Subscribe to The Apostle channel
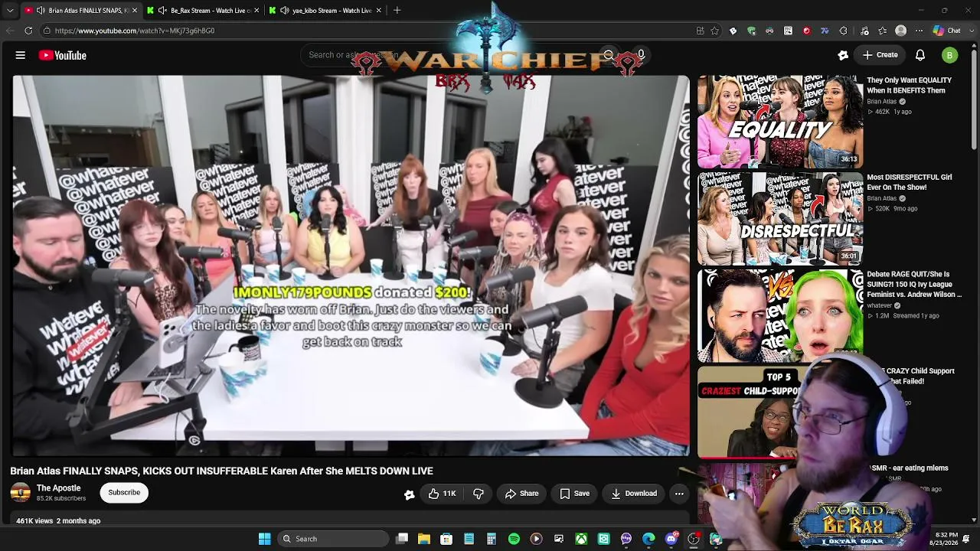 coord(124,493)
